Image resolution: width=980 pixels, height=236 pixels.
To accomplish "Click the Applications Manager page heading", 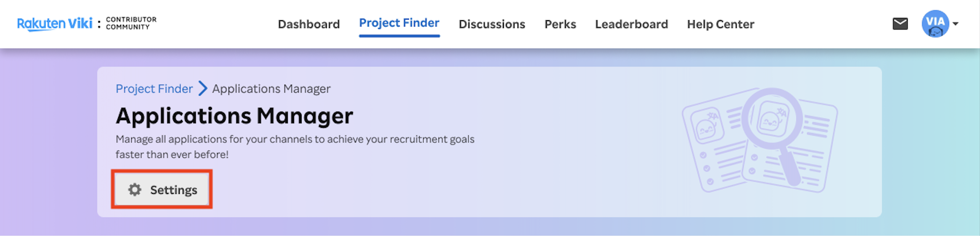I will tap(234, 116).
